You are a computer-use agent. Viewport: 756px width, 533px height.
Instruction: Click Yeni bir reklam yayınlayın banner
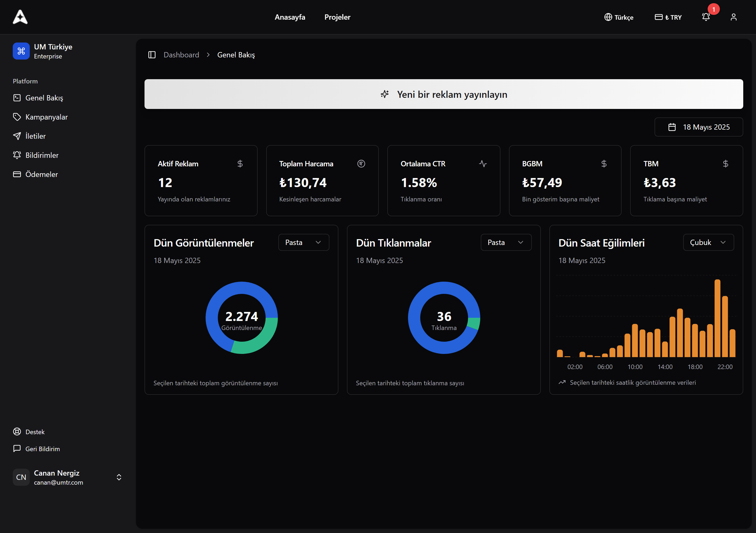click(x=444, y=94)
